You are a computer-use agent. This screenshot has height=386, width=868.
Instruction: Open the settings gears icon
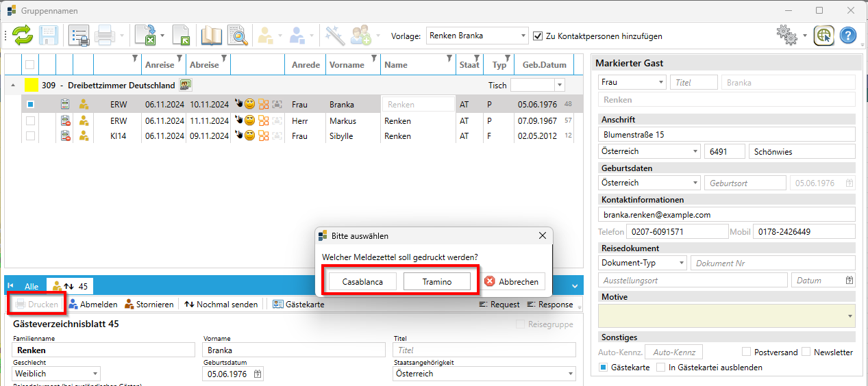[787, 36]
